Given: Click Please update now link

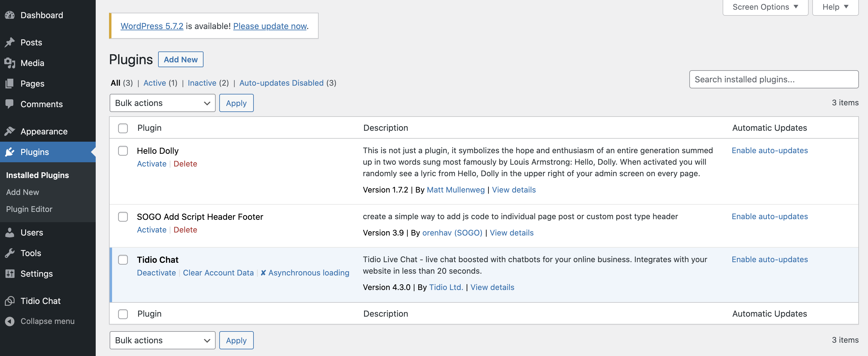Looking at the screenshot, I should point(270,26).
